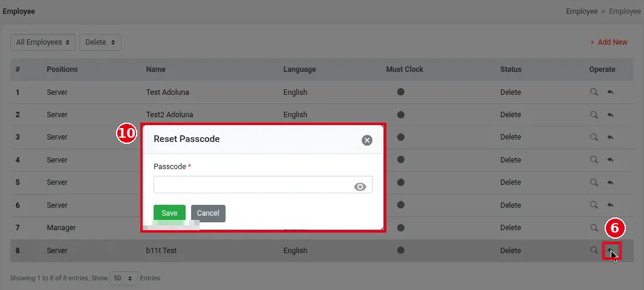Screen dimensions: 644x290
Task: Click magnifier icon in row 3
Action: [x=593, y=137]
